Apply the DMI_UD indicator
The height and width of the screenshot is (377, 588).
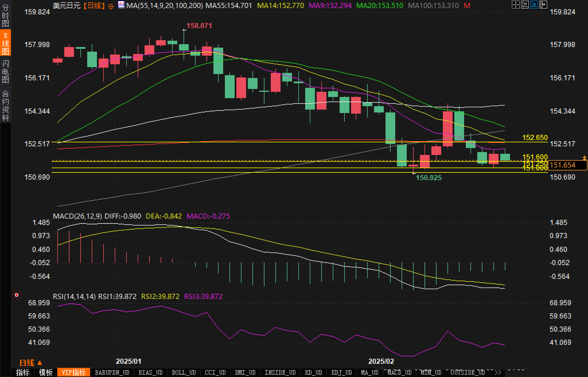[245, 372]
